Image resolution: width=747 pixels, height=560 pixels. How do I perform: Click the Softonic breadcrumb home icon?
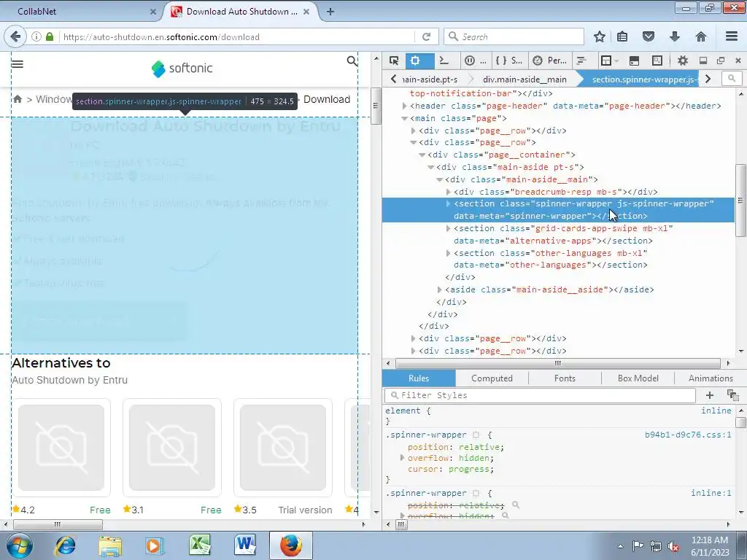point(18,99)
